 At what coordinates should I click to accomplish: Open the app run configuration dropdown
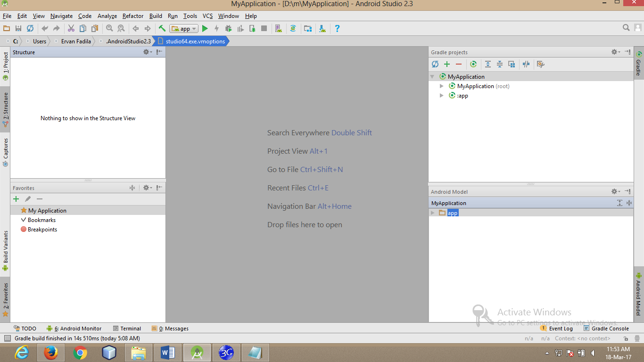[184, 29]
